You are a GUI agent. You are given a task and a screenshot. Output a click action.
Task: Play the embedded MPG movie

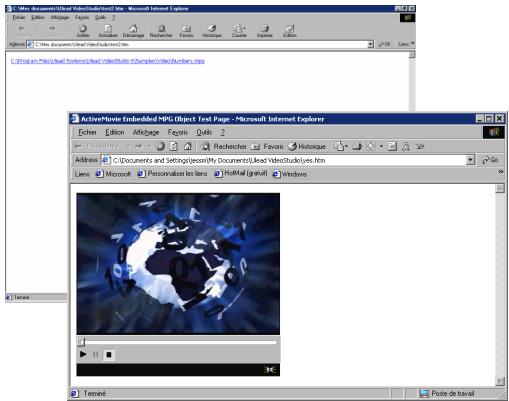pyautogui.click(x=83, y=354)
